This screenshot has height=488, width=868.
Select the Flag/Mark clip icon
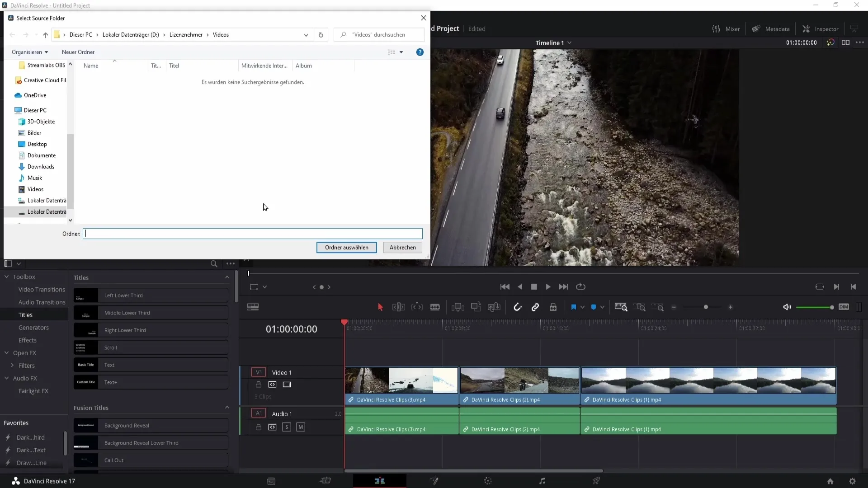point(574,307)
